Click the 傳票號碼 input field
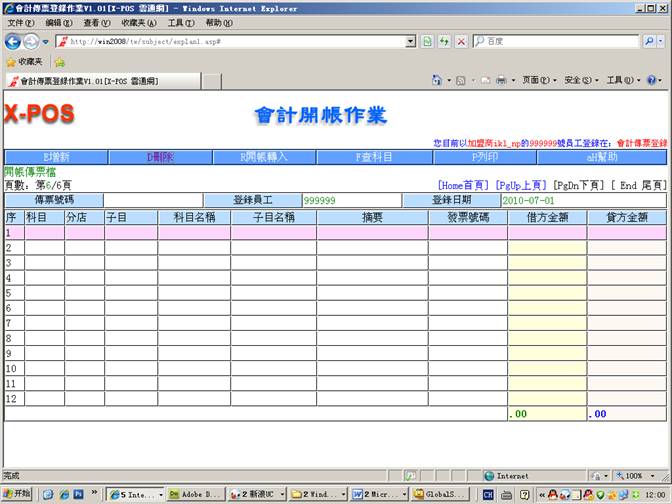 coord(152,200)
